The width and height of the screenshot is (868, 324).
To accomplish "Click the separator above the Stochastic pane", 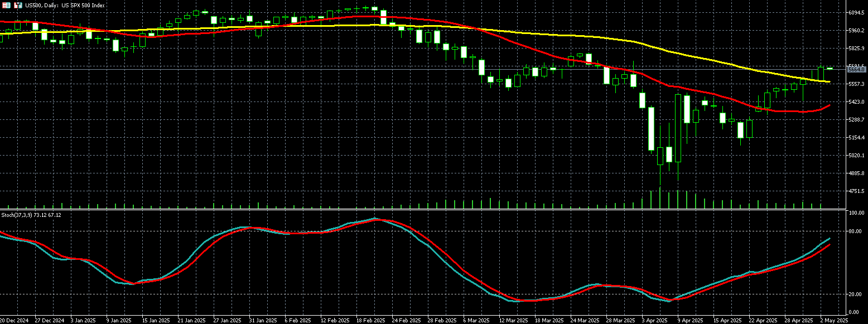I will click(x=424, y=210).
